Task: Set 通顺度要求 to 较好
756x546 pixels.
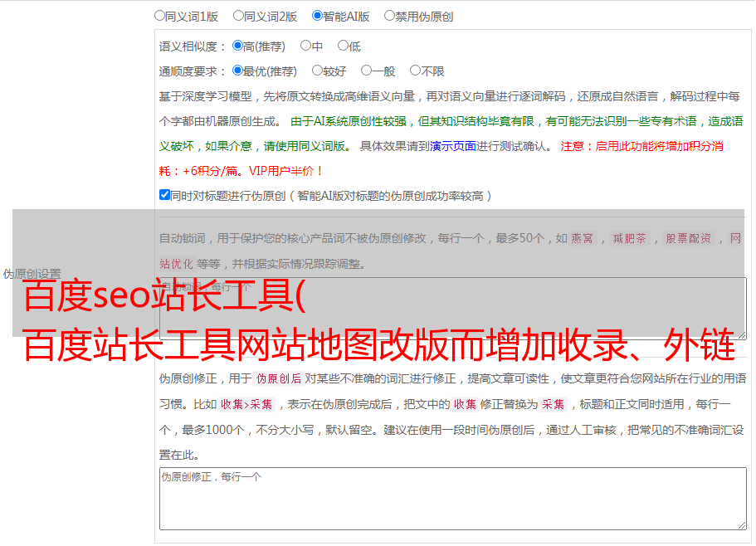Action: [317, 71]
